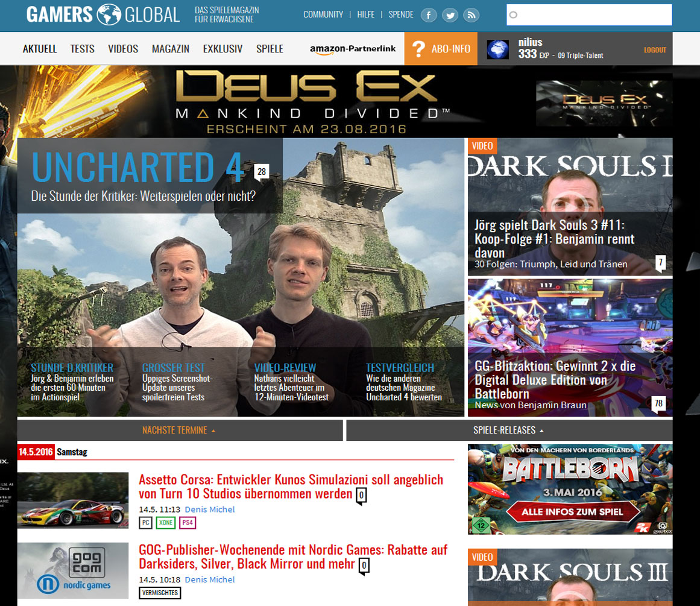Click the 14.5.2016 date label

click(36, 452)
